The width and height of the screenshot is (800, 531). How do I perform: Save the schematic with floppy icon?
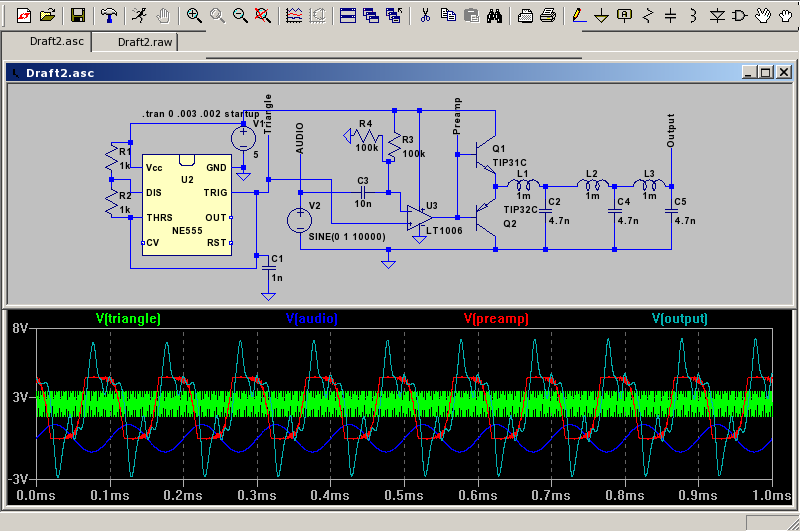(x=78, y=16)
